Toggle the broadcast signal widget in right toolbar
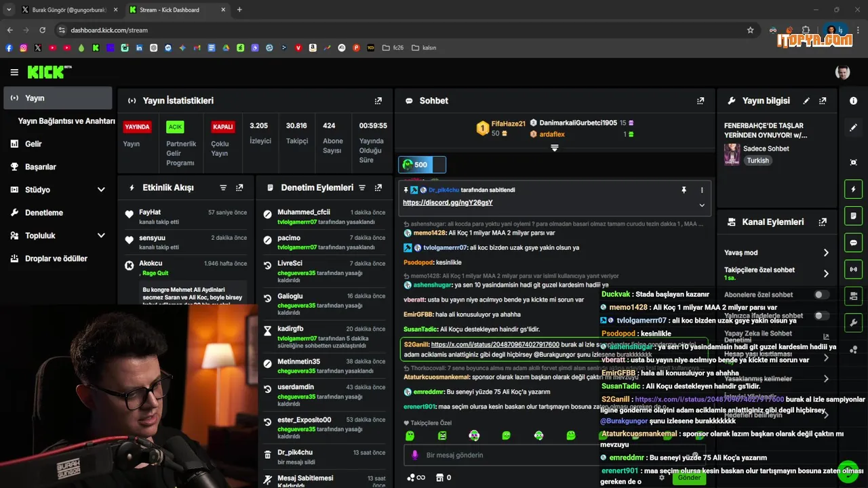 point(853,269)
